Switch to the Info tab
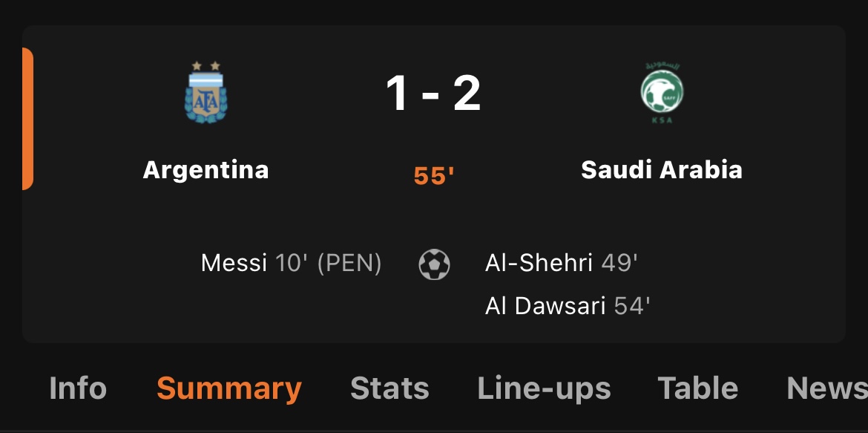The width and height of the screenshot is (868, 433). 78,388
